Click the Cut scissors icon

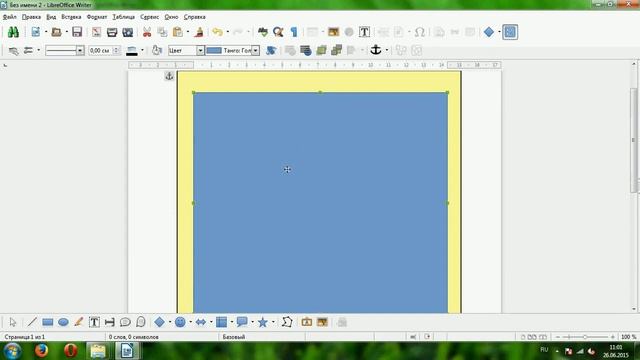pos(147,32)
